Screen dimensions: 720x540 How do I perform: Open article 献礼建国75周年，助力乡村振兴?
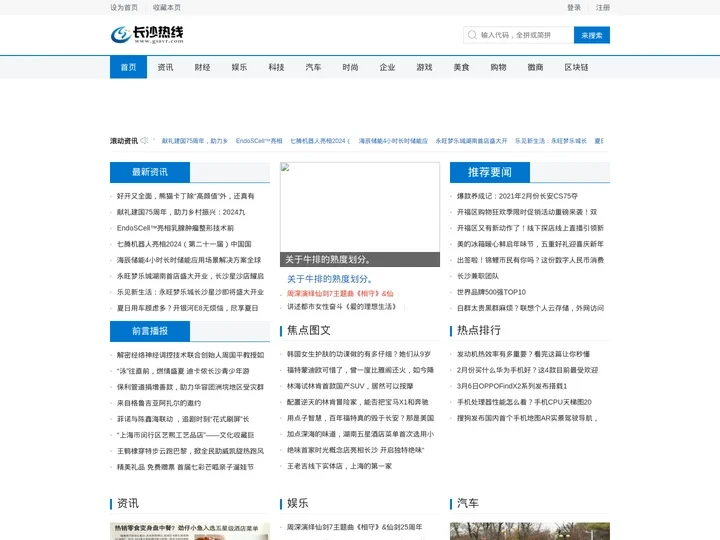pyautogui.click(x=181, y=212)
